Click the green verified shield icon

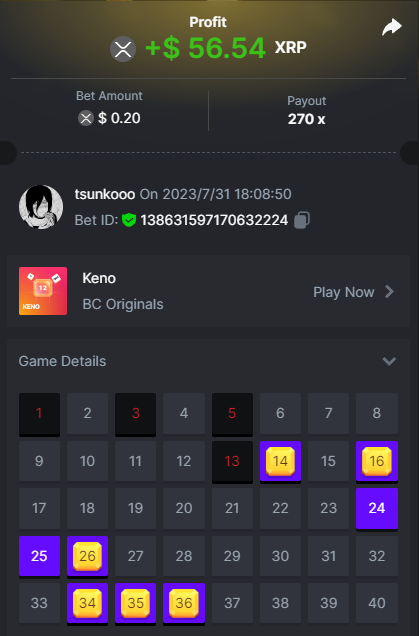point(129,220)
